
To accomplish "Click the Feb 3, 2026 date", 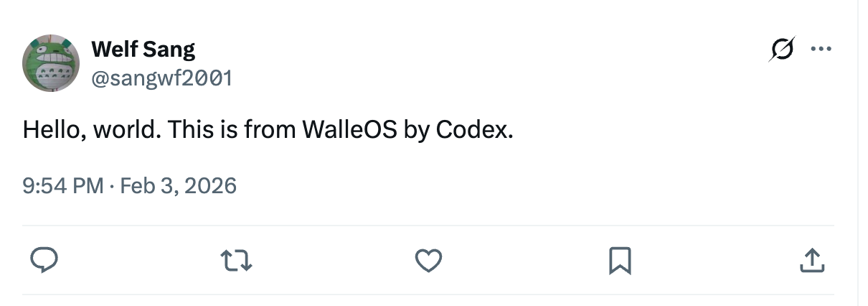I will [x=178, y=186].
